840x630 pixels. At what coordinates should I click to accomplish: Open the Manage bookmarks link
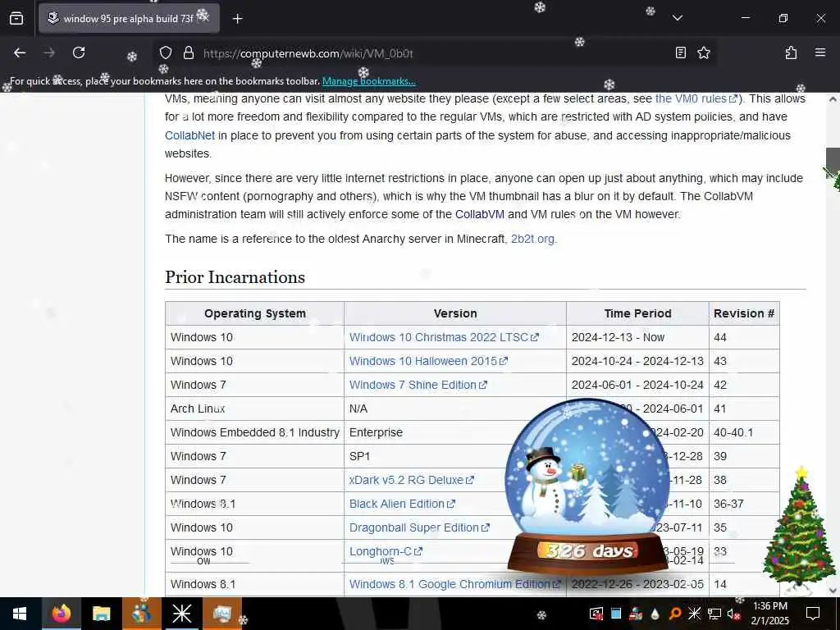tap(368, 81)
